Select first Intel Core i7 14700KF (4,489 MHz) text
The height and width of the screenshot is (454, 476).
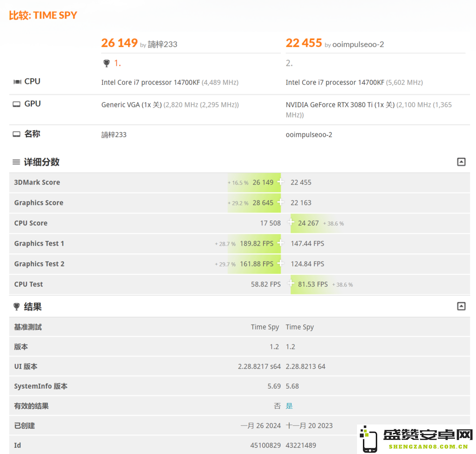170,82
